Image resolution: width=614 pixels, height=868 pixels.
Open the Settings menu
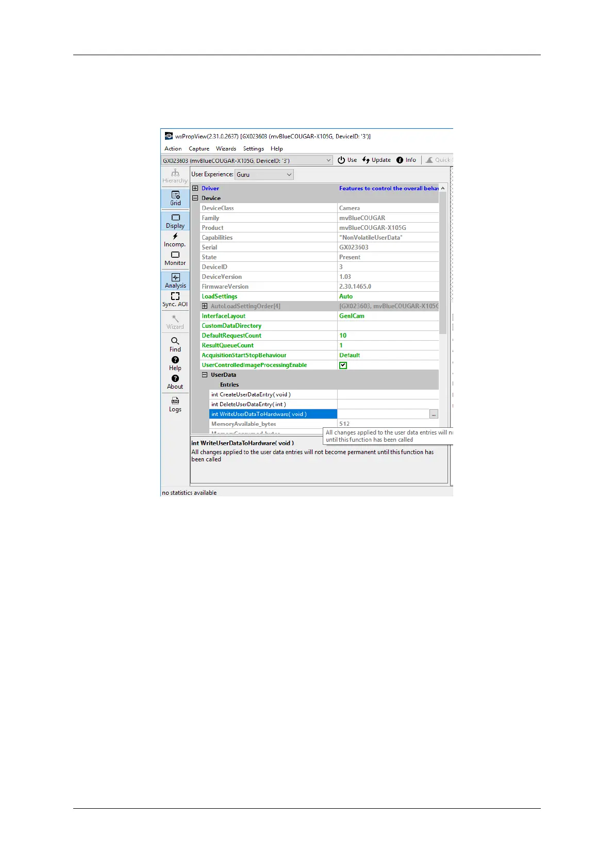tap(254, 148)
